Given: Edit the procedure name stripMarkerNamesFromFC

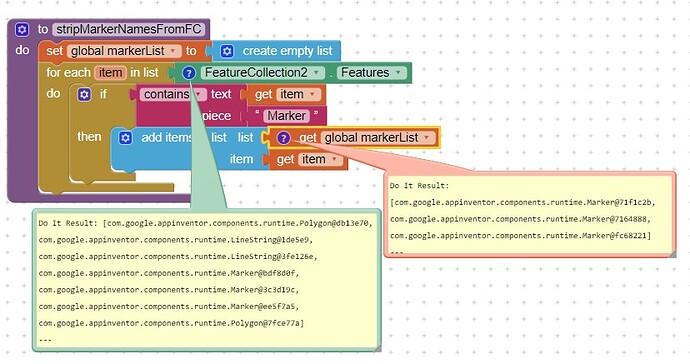Looking at the screenshot, I should tap(129, 29).
